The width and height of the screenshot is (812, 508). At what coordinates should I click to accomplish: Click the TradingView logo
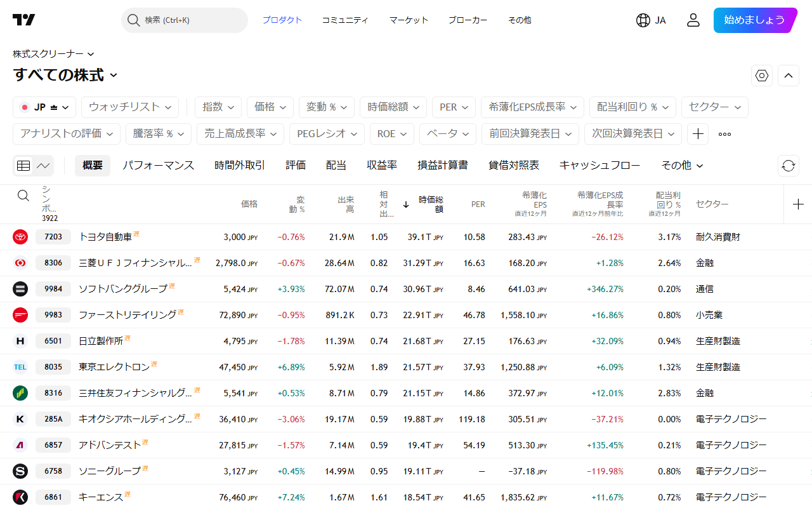pyautogui.click(x=24, y=20)
